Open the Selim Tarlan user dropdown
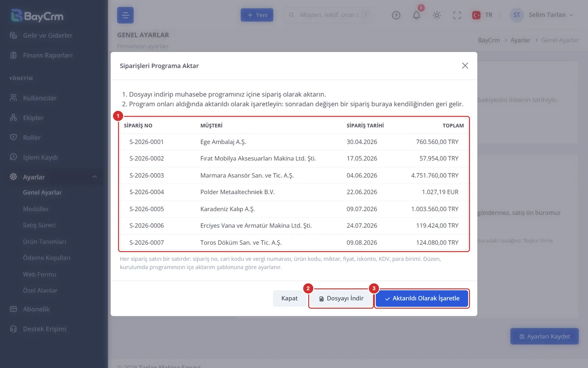 point(542,15)
